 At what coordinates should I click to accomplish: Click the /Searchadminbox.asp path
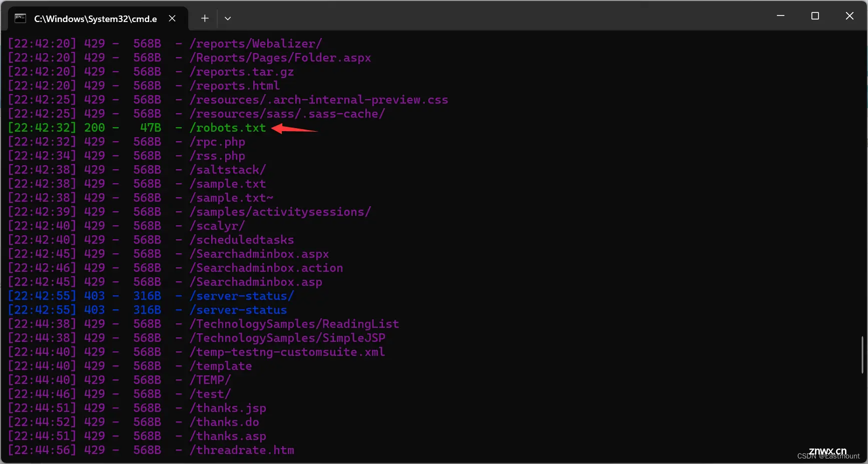pos(256,282)
